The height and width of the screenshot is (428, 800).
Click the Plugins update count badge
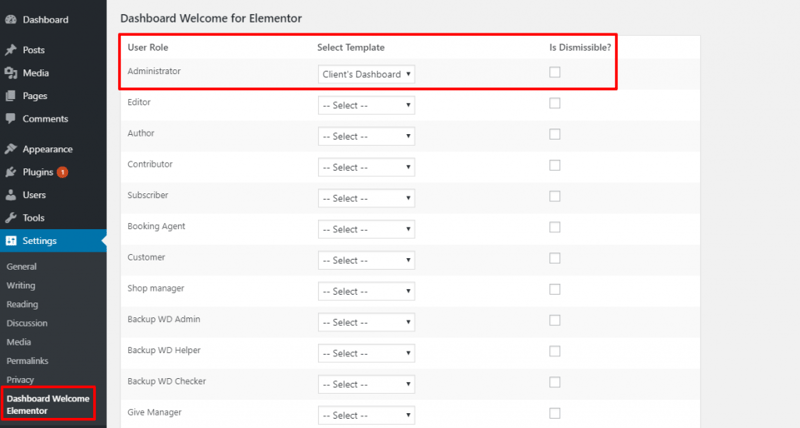[62, 172]
